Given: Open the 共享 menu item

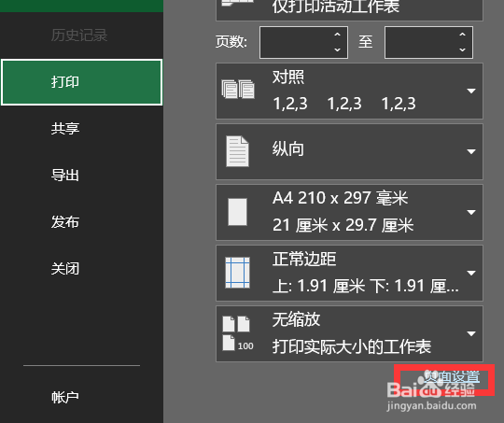Looking at the screenshot, I should [x=65, y=128].
